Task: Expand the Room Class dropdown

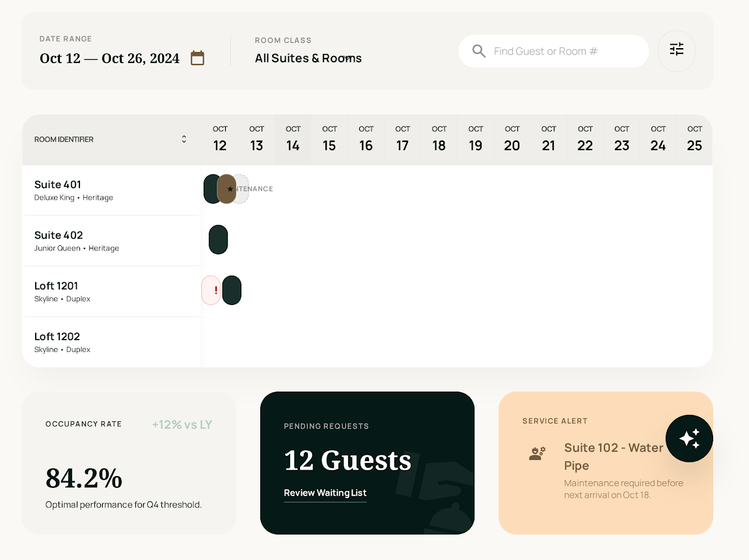Action: coord(308,59)
